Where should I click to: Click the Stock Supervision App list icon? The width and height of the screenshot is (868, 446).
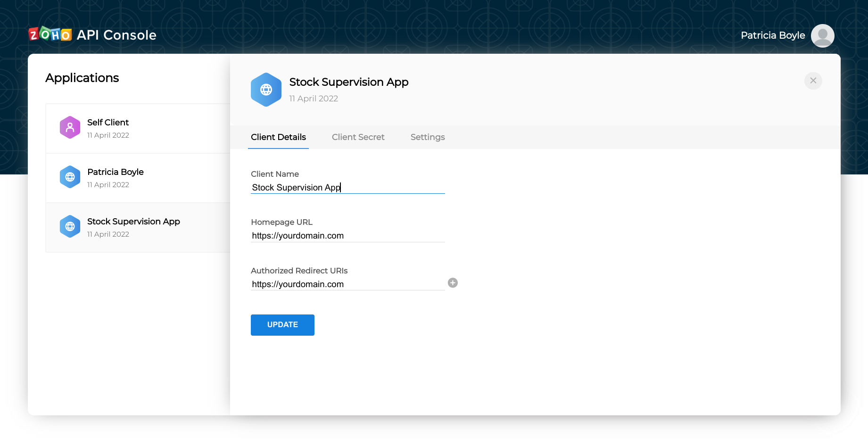pos(70,226)
